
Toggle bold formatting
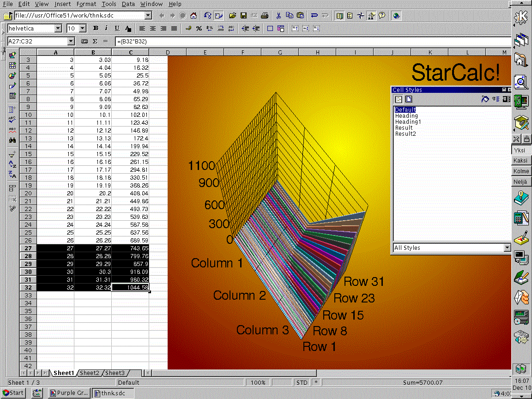[96, 29]
